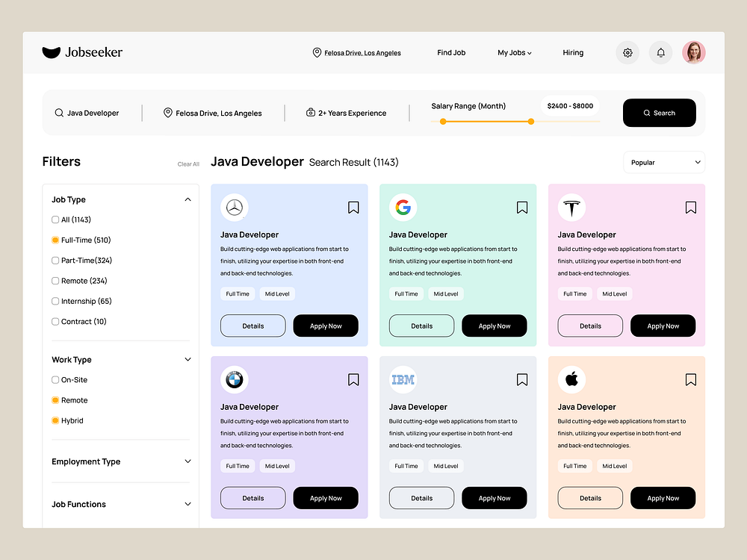747x560 pixels.
Task: Switch to the Hiring section
Action: point(573,52)
